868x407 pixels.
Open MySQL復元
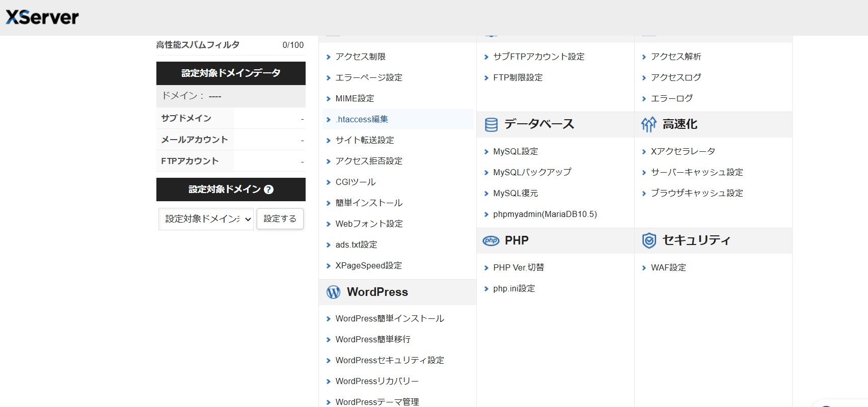516,193
